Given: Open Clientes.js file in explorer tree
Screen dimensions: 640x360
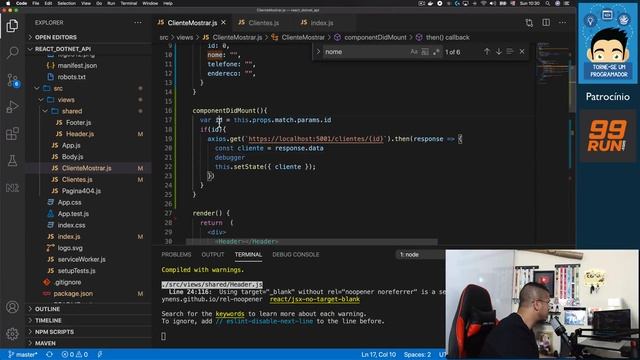Looking at the screenshot, I should (77, 180).
